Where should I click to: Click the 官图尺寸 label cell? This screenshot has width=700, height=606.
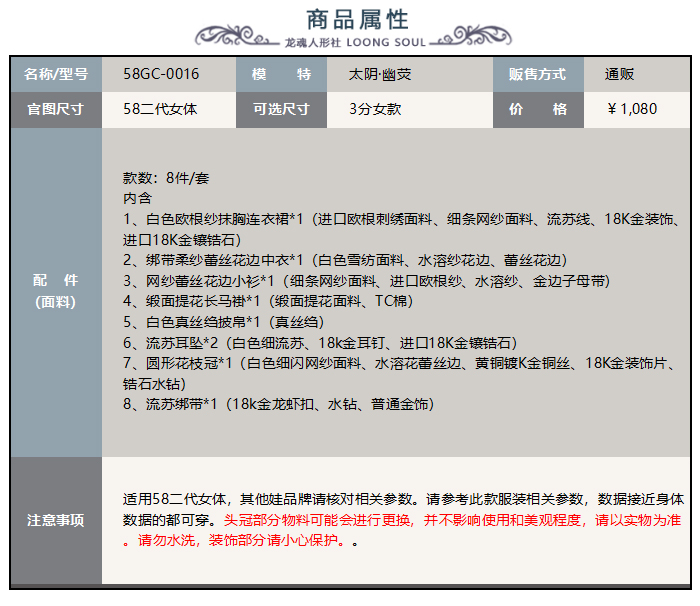(x=56, y=109)
